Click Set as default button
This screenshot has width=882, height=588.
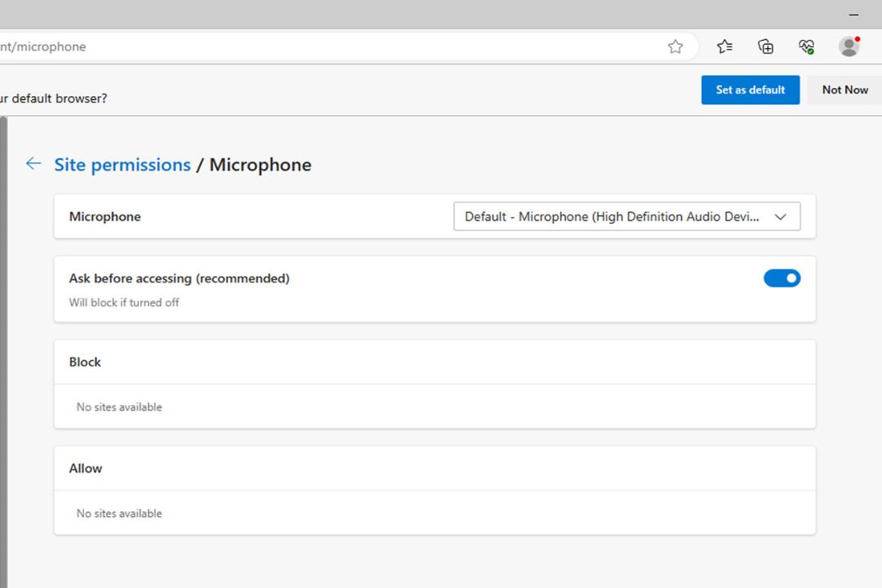coord(751,90)
